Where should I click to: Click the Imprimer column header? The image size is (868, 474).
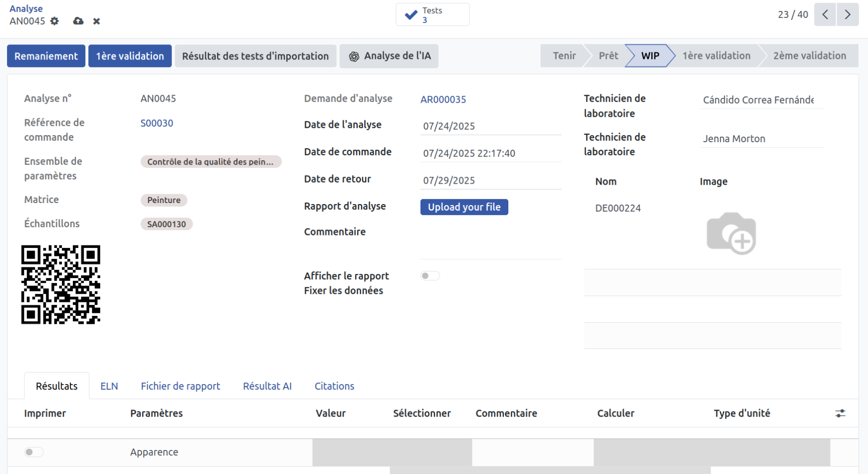[45, 413]
